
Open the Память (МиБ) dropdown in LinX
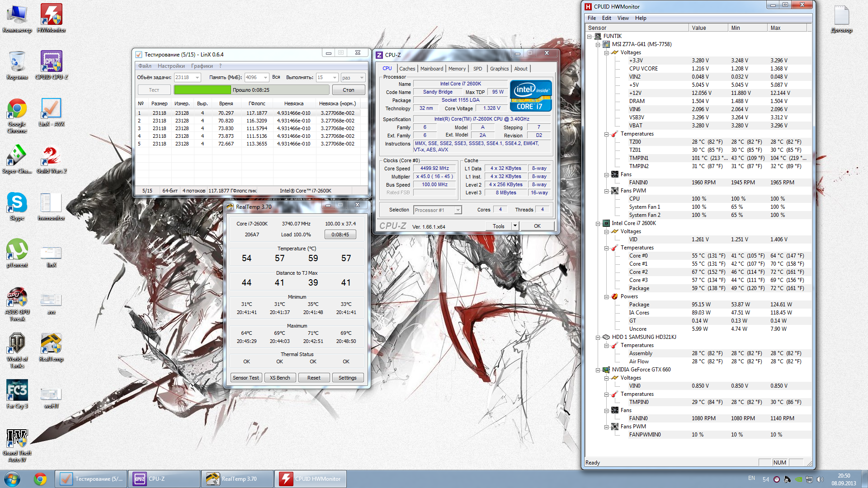click(265, 78)
